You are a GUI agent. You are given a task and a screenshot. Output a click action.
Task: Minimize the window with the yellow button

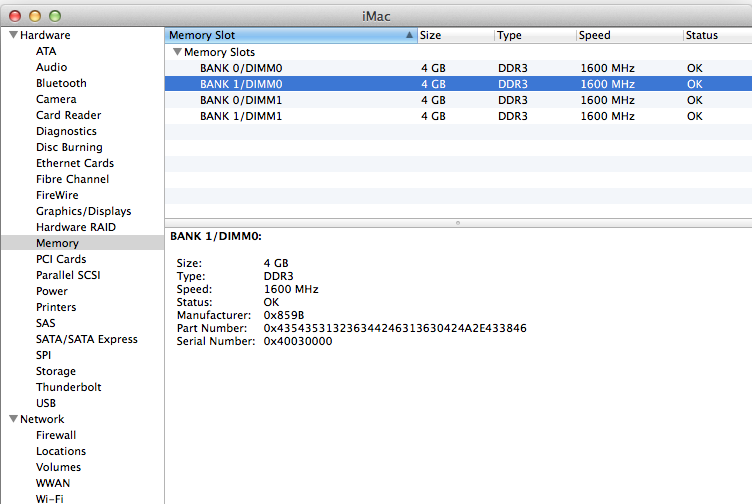point(35,16)
